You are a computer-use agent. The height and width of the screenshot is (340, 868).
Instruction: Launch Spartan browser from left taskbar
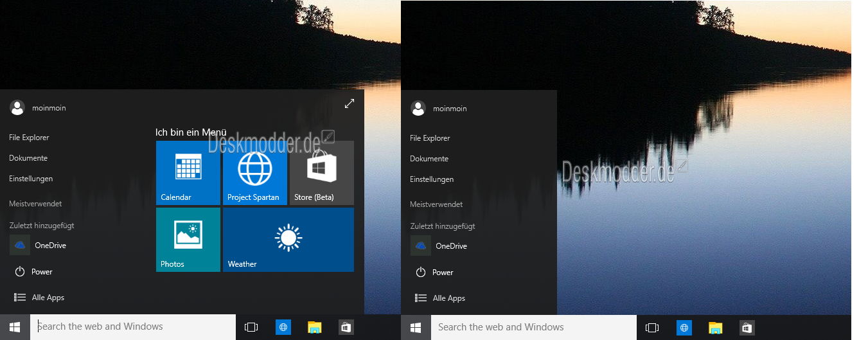283,327
